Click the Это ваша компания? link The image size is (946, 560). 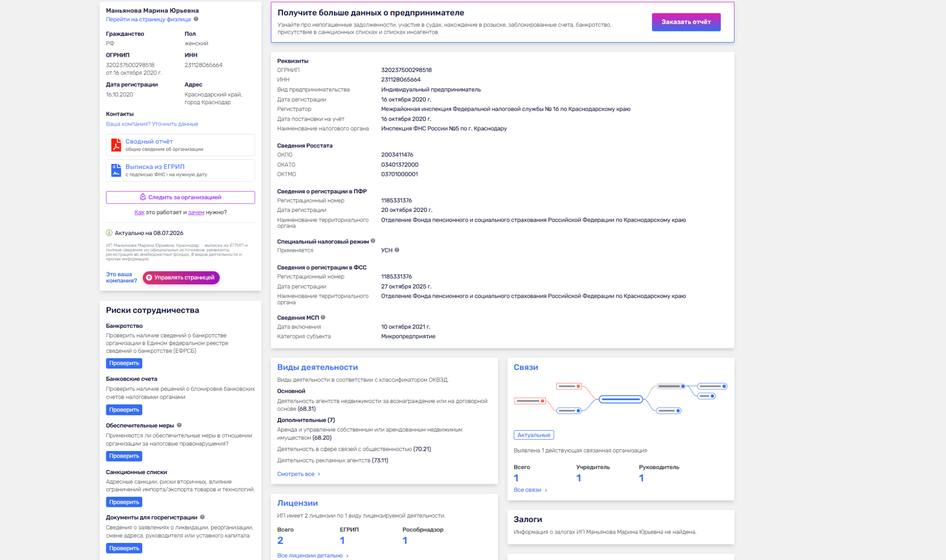click(x=121, y=277)
